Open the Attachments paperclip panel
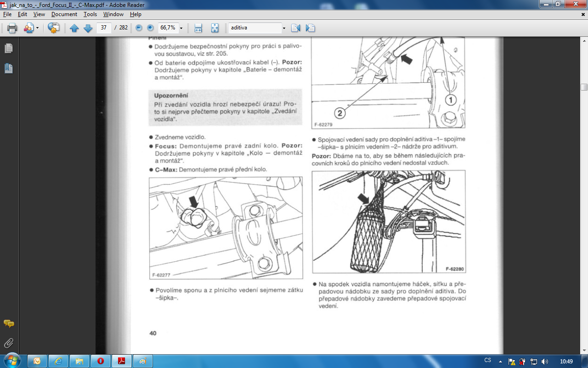This screenshot has height=368, width=588. [8, 343]
